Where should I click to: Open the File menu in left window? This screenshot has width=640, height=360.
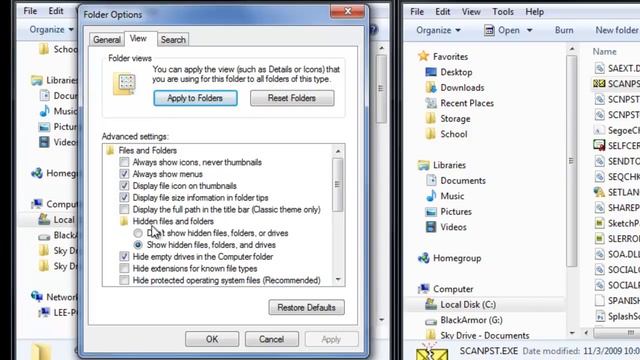click(30, 11)
